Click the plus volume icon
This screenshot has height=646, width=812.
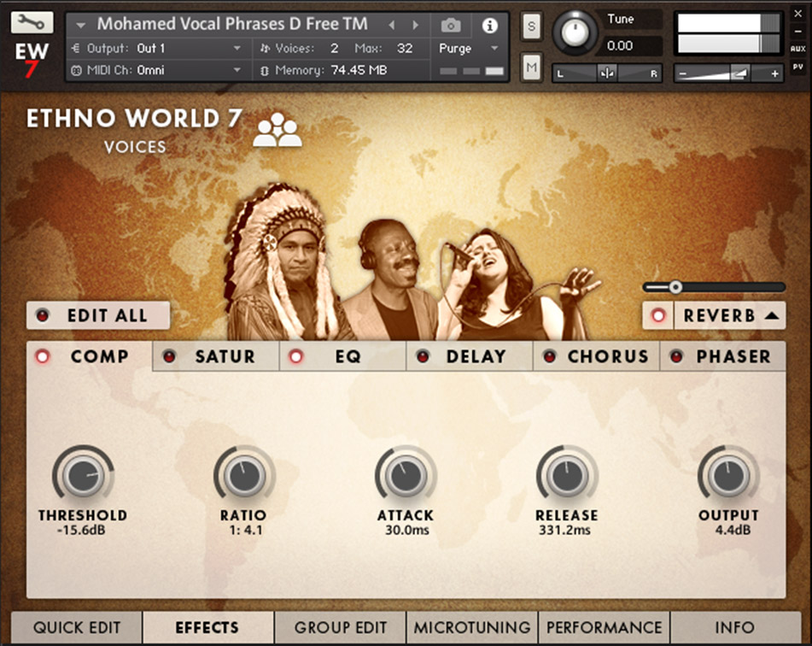(774, 74)
